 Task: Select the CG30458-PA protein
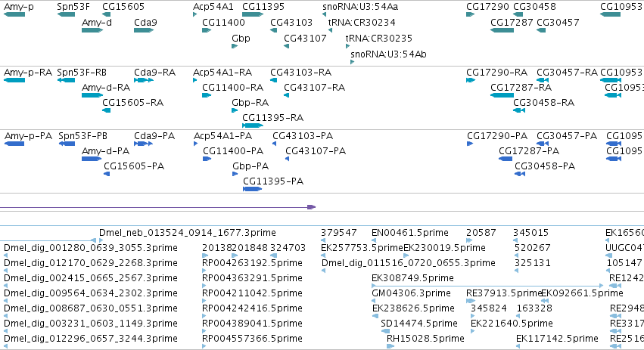point(520,174)
